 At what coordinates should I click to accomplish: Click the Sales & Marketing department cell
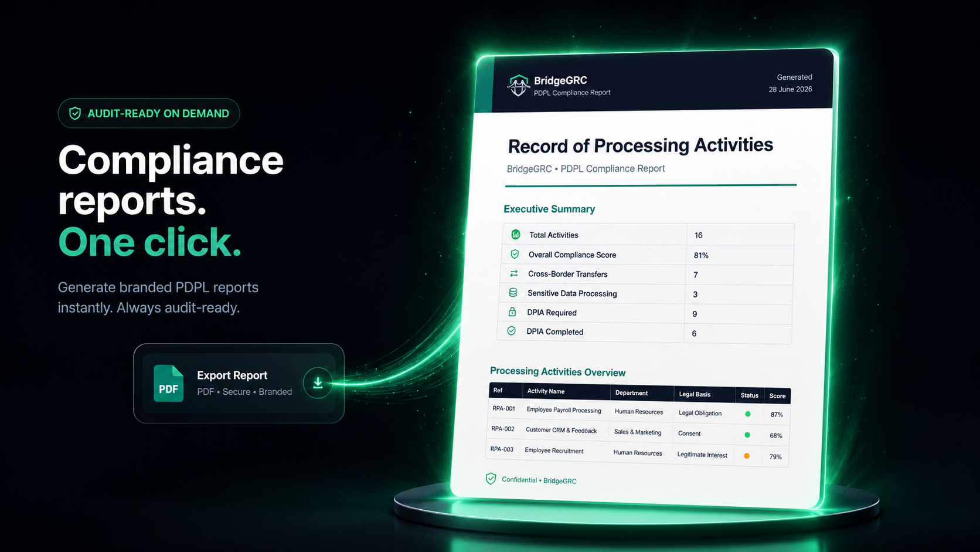[638, 432]
